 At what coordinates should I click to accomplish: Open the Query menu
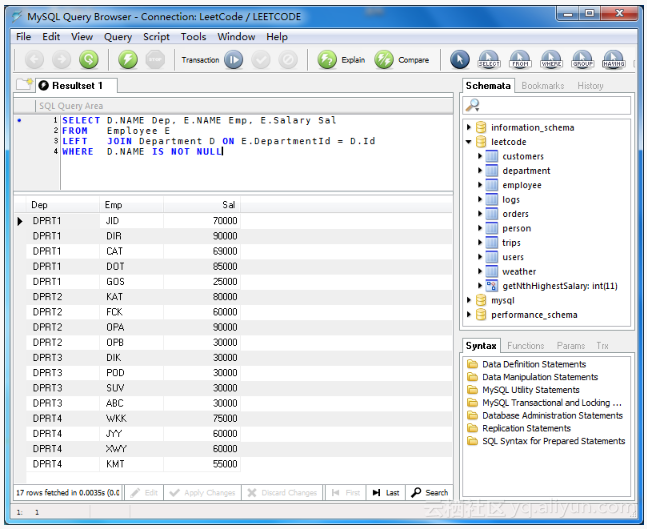[118, 37]
